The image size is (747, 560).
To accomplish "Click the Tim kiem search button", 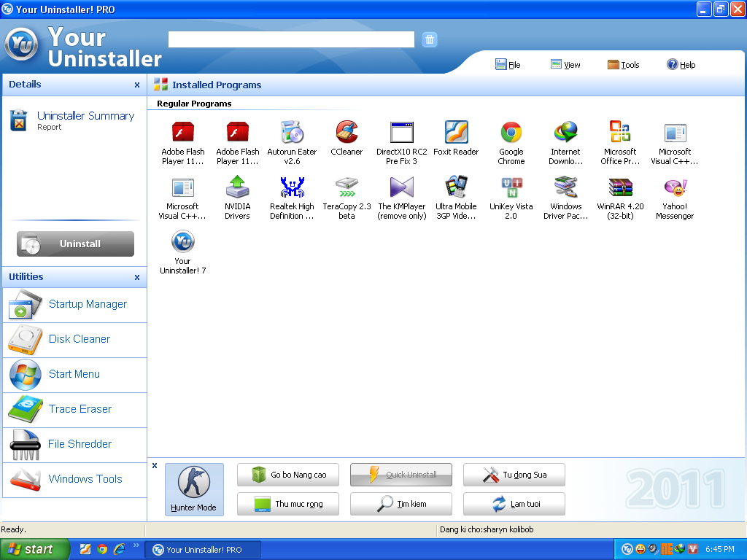I will coord(401,504).
